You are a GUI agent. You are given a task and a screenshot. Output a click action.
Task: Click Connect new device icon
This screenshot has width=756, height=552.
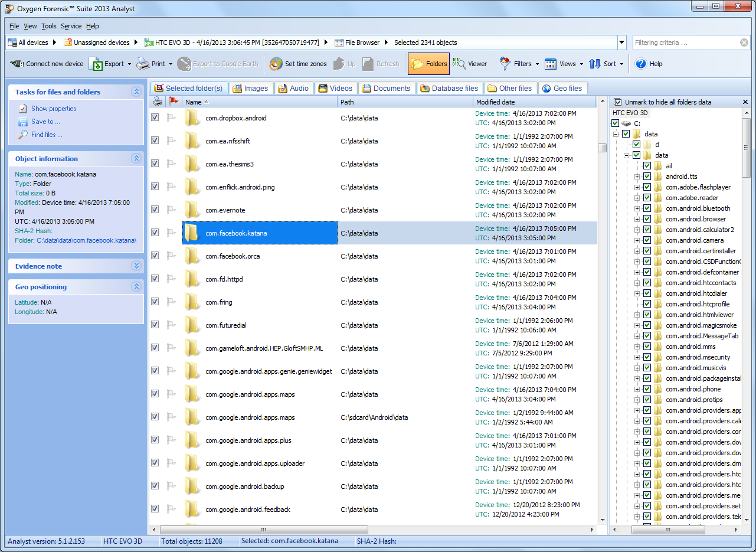coord(17,64)
